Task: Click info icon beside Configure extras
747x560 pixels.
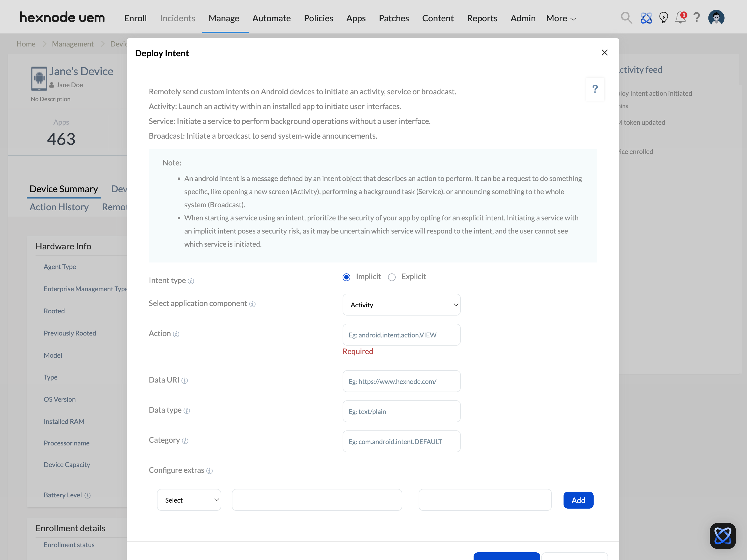Action: 209,471
